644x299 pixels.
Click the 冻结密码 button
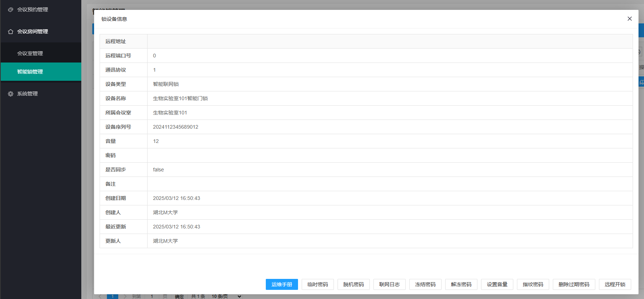tap(425, 284)
